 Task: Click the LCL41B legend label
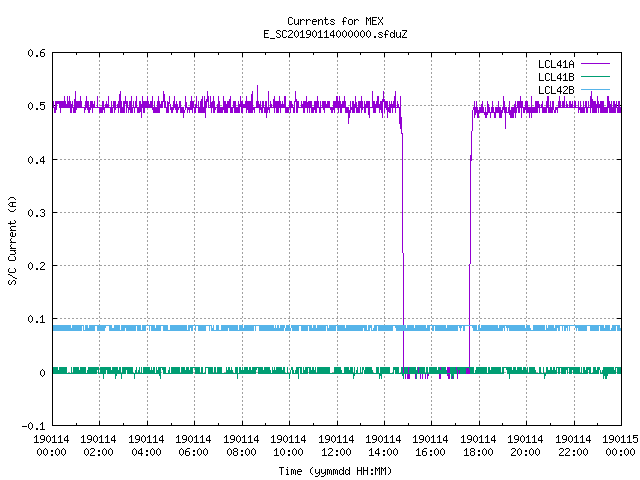pos(556,77)
